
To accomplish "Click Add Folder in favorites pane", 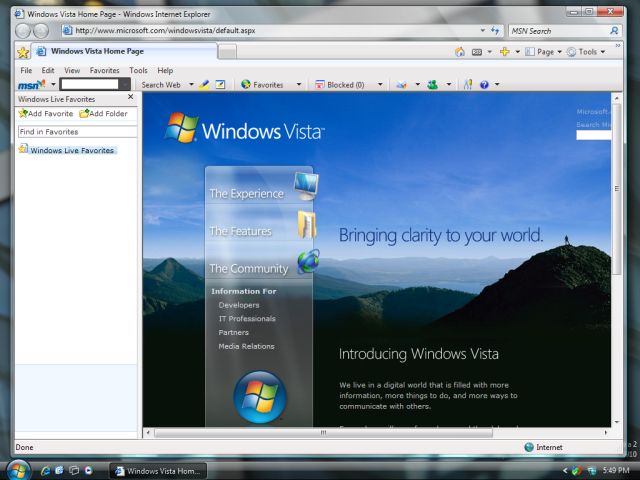I will click(x=103, y=113).
